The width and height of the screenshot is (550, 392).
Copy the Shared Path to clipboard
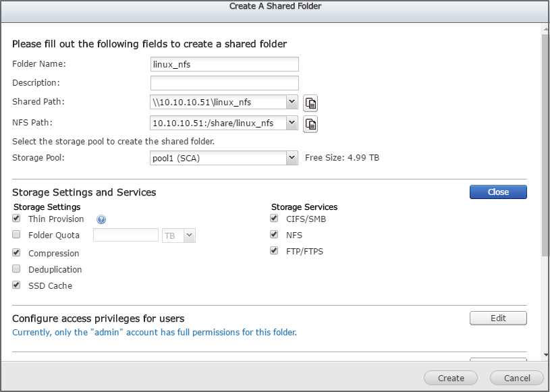[x=310, y=103]
